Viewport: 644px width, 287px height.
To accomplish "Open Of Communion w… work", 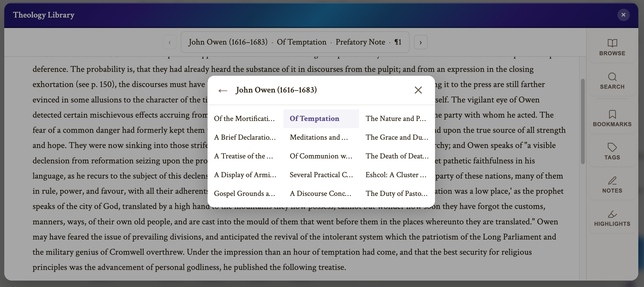I will [321, 156].
